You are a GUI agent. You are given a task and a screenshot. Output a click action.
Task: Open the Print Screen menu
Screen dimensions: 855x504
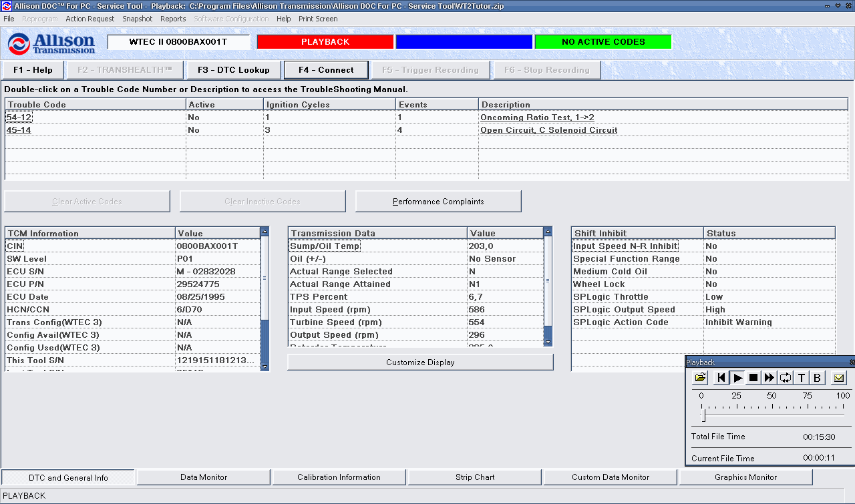coord(318,19)
